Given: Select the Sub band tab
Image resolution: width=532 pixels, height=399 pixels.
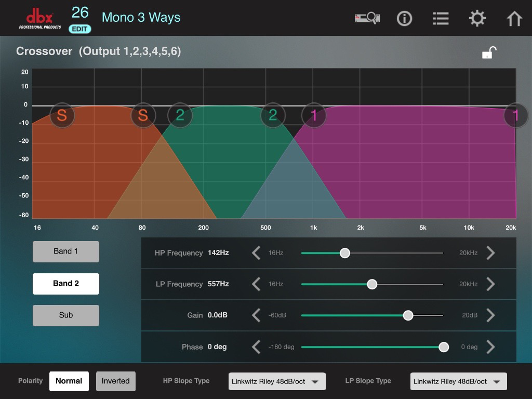Looking at the screenshot, I should tap(66, 315).
